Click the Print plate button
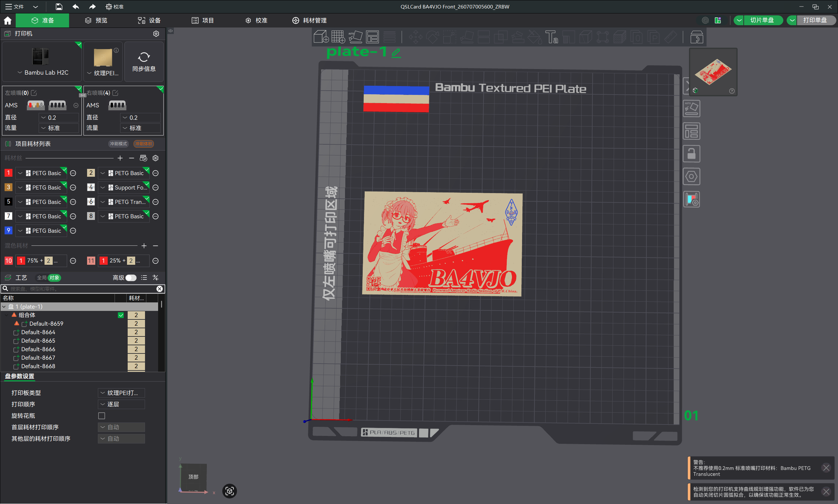Image resolution: width=838 pixels, height=504 pixels. pyautogui.click(x=815, y=20)
